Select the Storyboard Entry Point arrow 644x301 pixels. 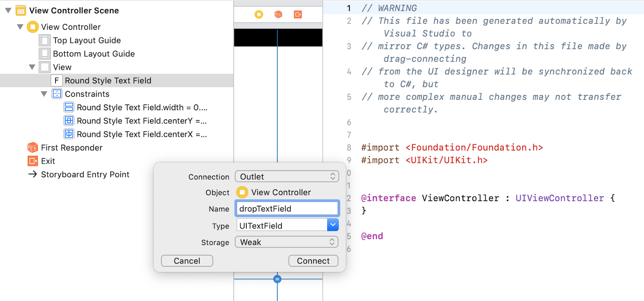tap(32, 174)
